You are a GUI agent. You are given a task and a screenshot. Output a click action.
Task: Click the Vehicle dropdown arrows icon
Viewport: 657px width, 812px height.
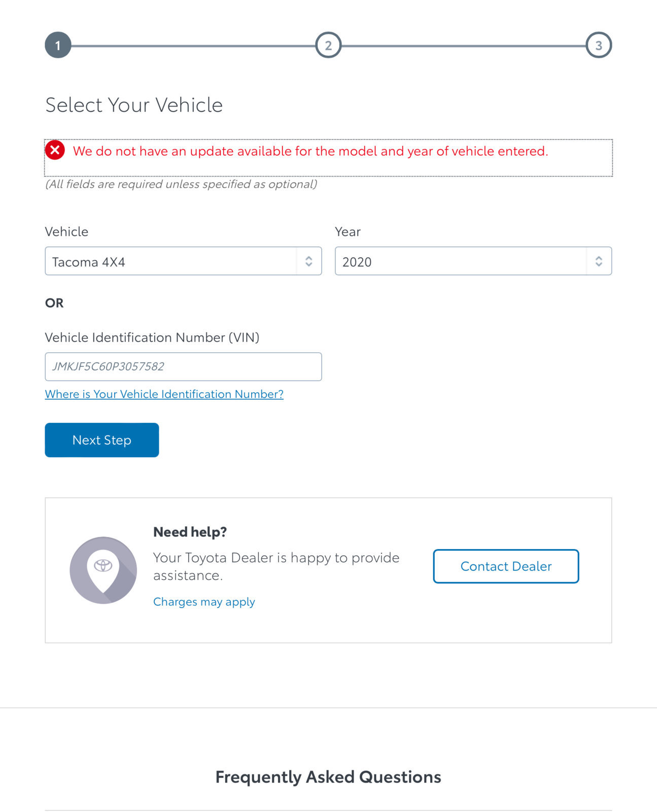tap(308, 261)
